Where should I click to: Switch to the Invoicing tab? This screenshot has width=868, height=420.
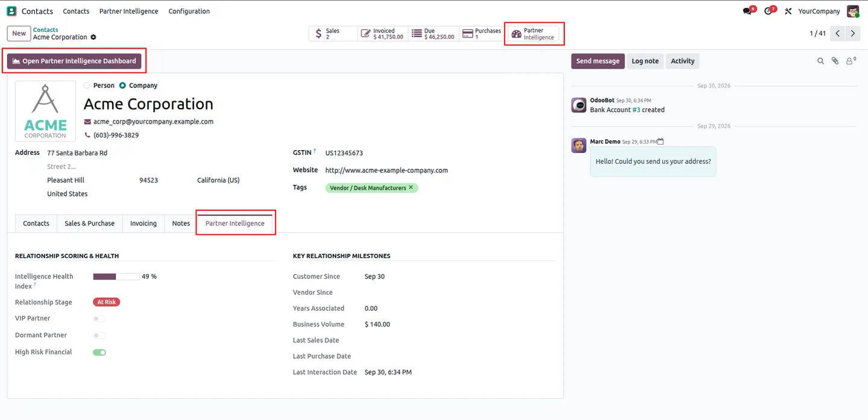point(143,224)
